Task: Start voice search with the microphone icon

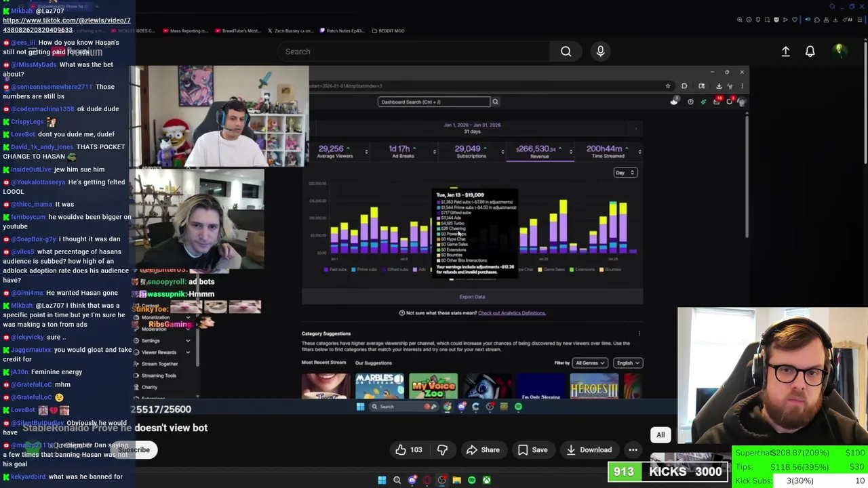Action: pos(600,52)
